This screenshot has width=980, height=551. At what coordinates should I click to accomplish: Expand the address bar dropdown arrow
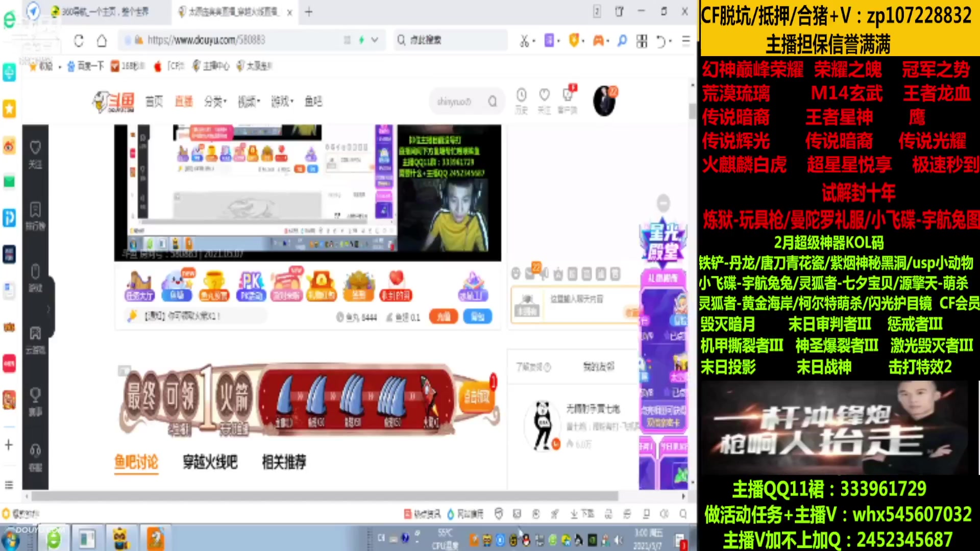point(375,40)
